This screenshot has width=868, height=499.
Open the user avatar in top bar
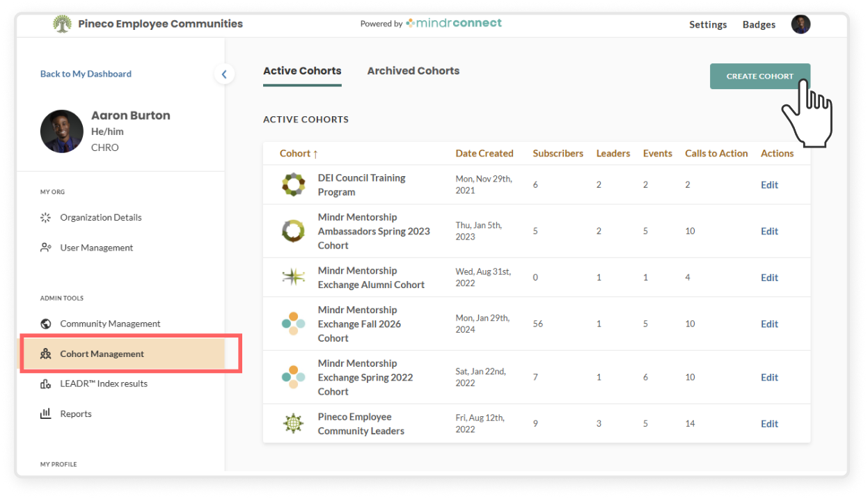(x=800, y=24)
